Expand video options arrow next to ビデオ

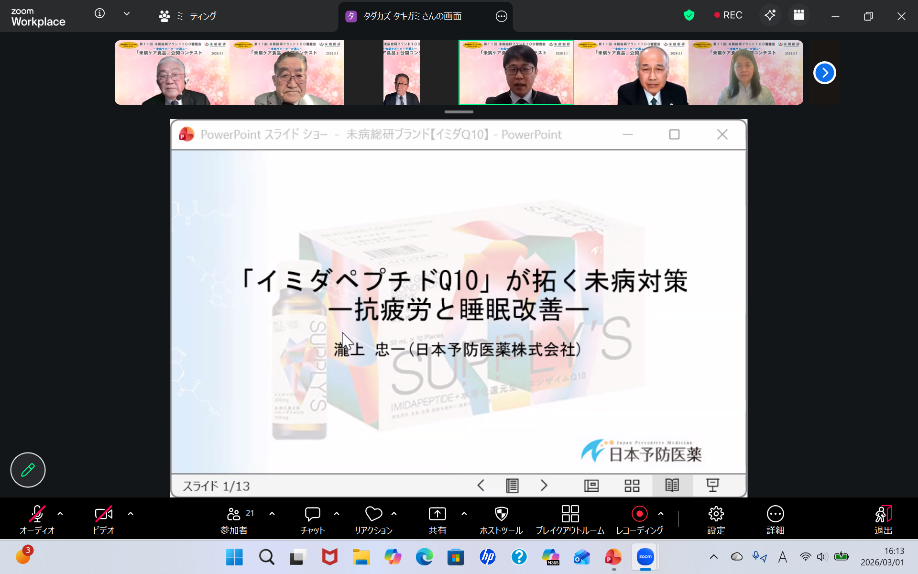(130, 514)
